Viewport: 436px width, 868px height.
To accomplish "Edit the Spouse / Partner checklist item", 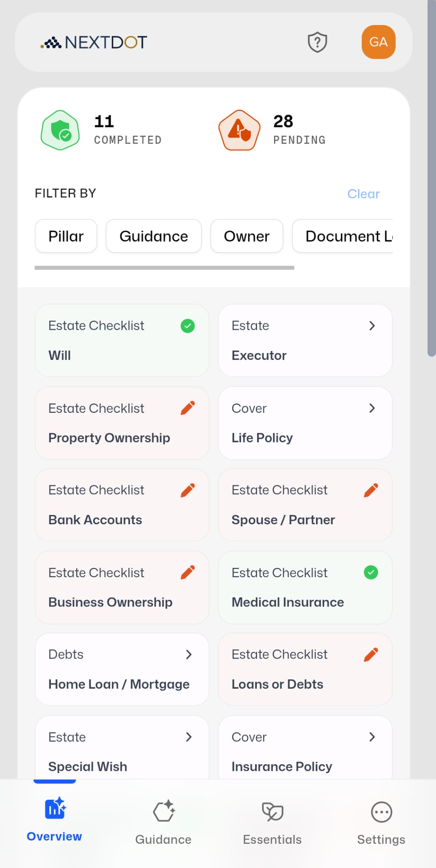I will [x=371, y=490].
